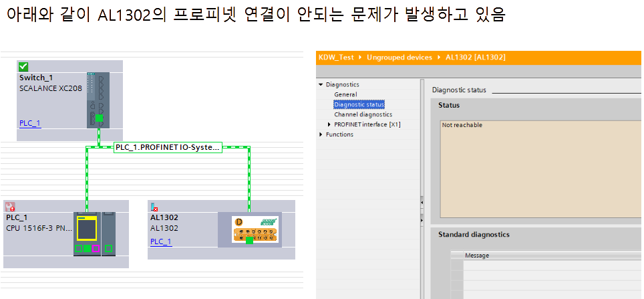
Task: Select the Functions tree entry
Action: coord(339,134)
